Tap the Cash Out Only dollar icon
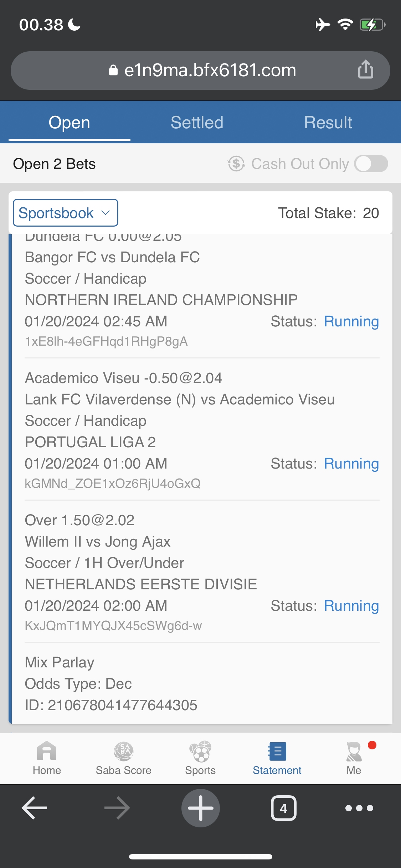This screenshot has height=868, width=401. (x=236, y=164)
